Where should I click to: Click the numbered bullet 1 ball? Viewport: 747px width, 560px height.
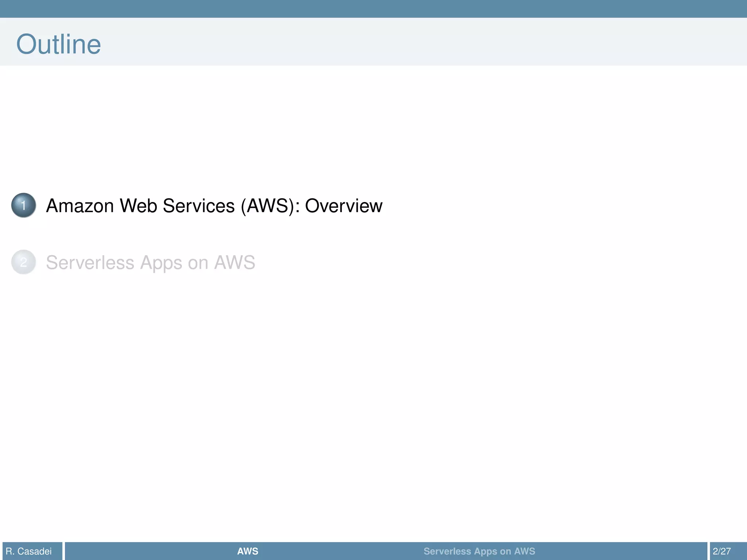[x=24, y=205]
